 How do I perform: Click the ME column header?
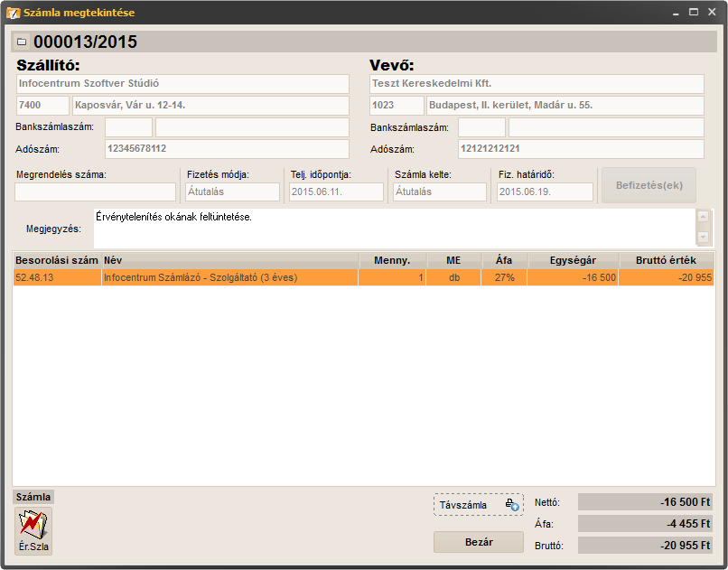(453, 260)
